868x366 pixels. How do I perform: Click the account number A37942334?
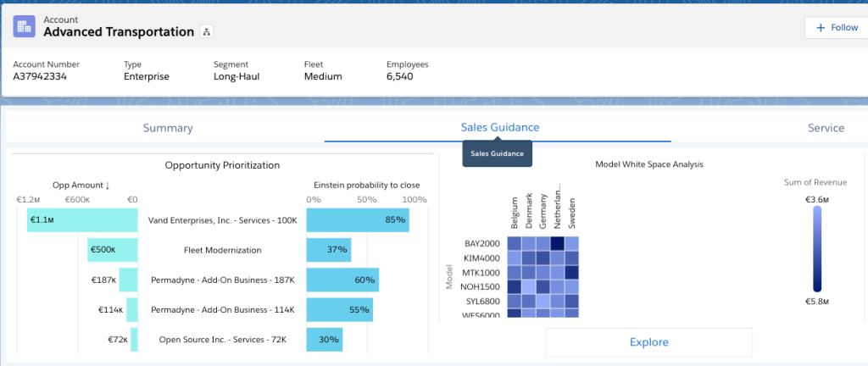pos(40,77)
